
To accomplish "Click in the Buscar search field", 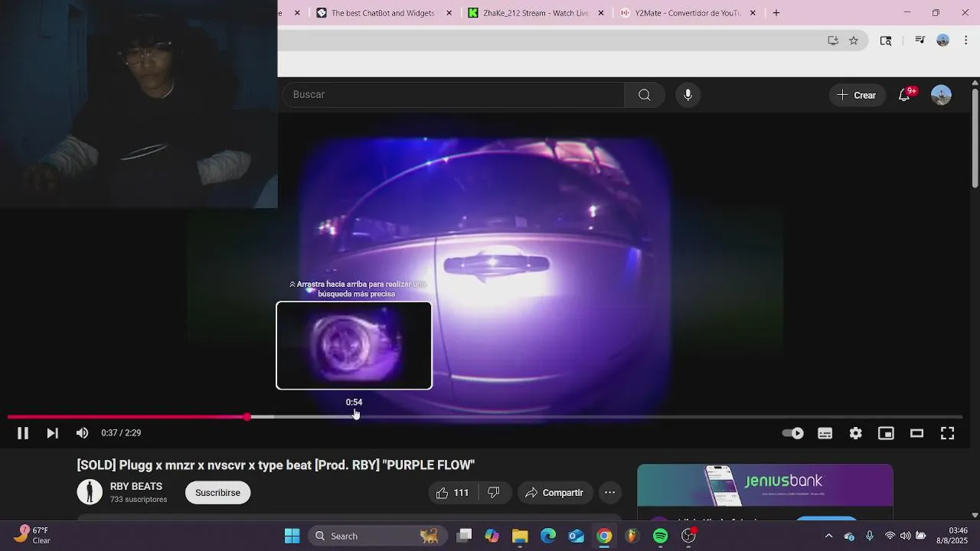I will pos(454,95).
